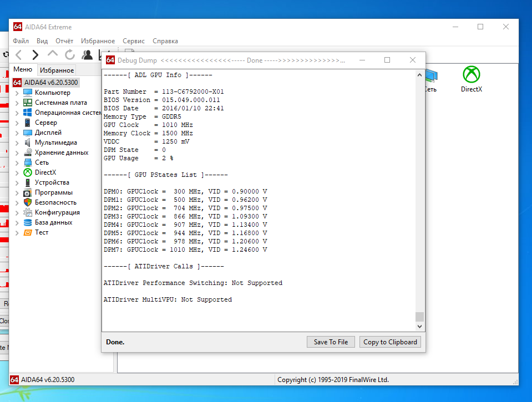Click the База данных database icon
Viewport: 532px width, 402px height.
[28, 222]
